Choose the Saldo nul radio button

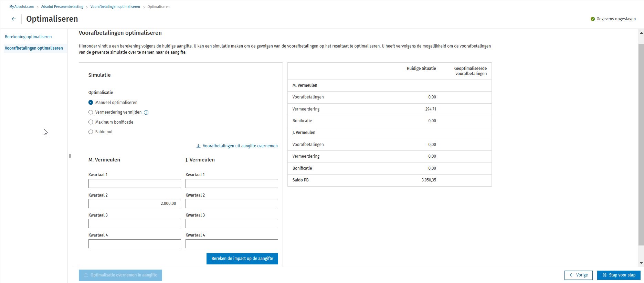[91, 132]
